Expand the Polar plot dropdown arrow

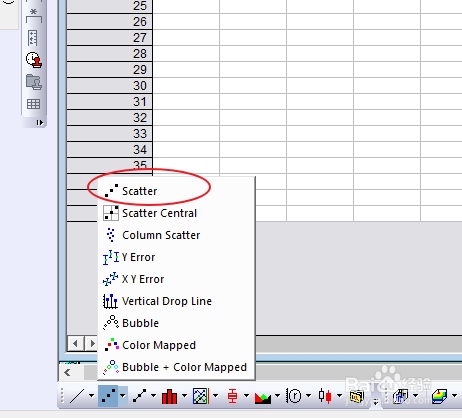(x=308, y=396)
